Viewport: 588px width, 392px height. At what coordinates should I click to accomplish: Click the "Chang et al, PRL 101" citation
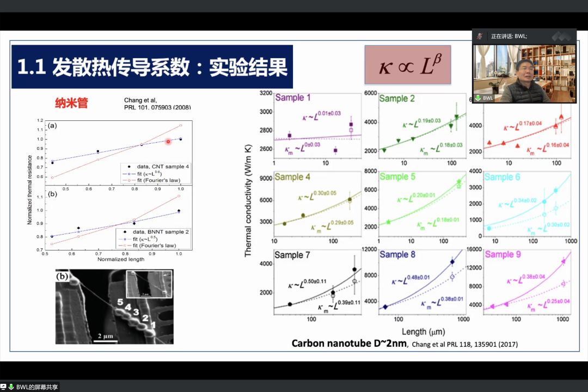click(157, 103)
